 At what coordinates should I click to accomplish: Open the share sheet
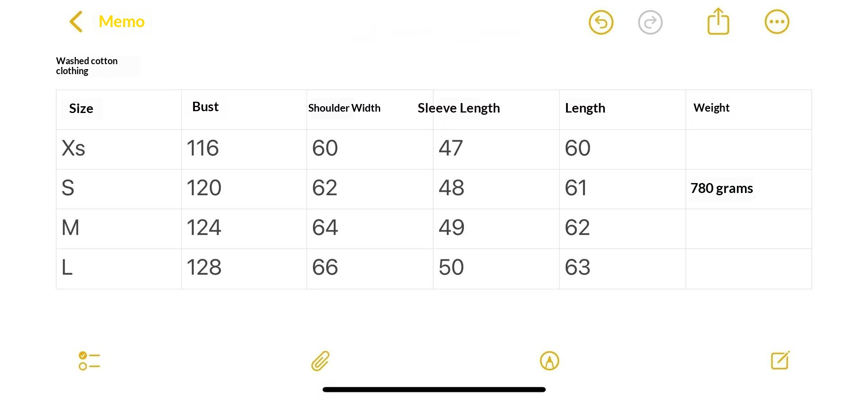pos(718,22)
